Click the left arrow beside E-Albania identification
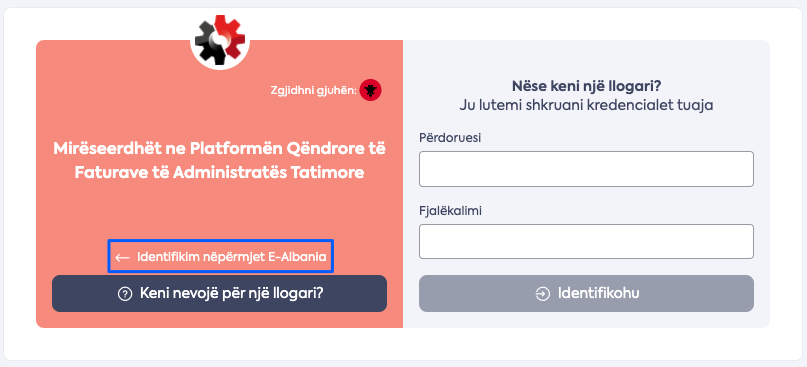The width and height of the screenshot is (807, 367). click(x=122, y=257)
